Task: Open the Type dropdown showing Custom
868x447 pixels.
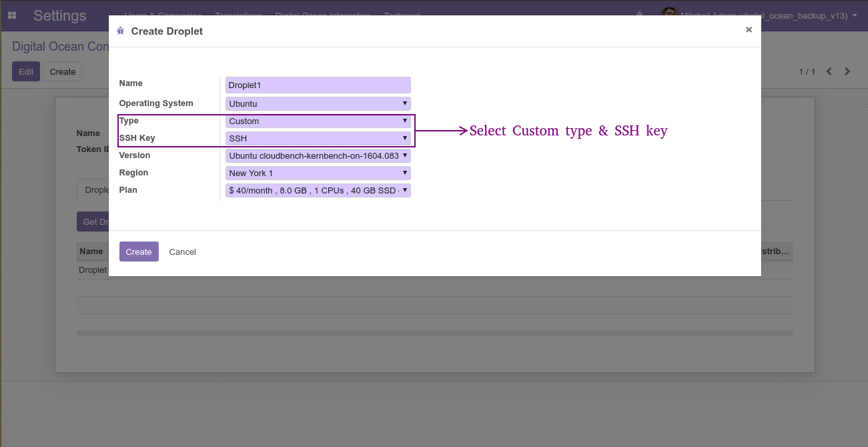Action: pos(318,121)
